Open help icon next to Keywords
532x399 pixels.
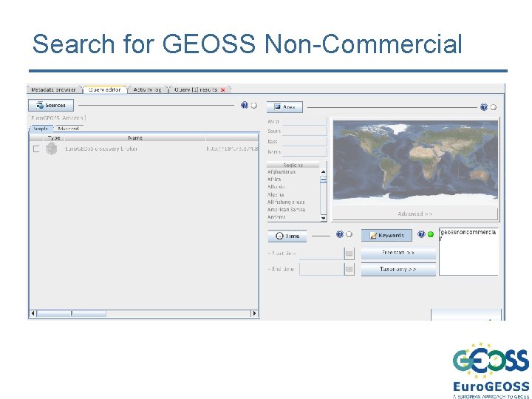[421, 234]
